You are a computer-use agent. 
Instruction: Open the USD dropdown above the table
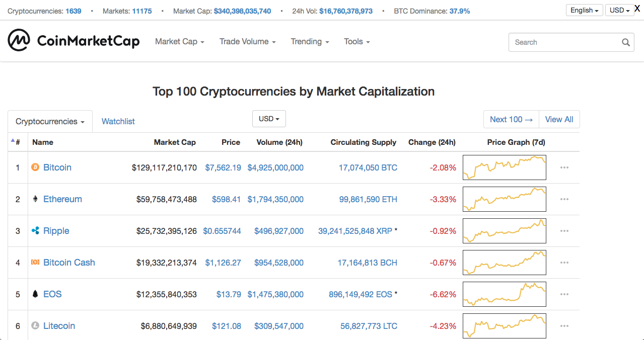pyautogui.click(x=269, y=119)
